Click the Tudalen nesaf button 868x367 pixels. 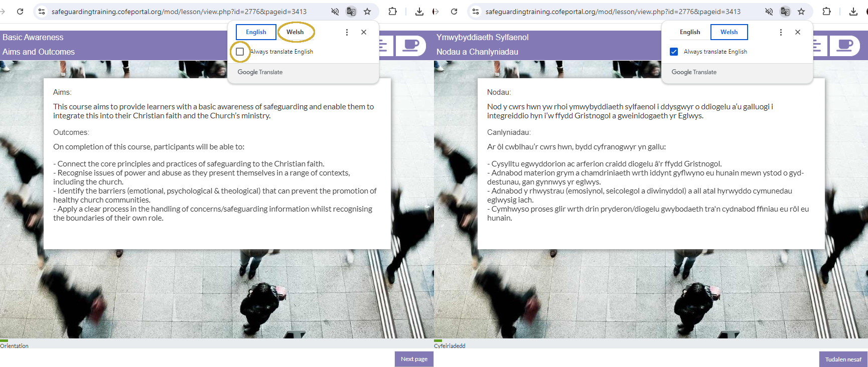tap(843, 359)
